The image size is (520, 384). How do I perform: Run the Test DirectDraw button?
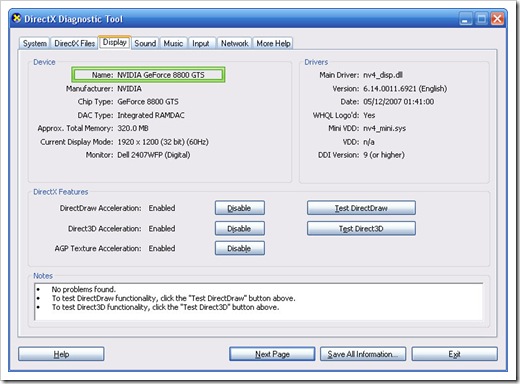[361, 208]
